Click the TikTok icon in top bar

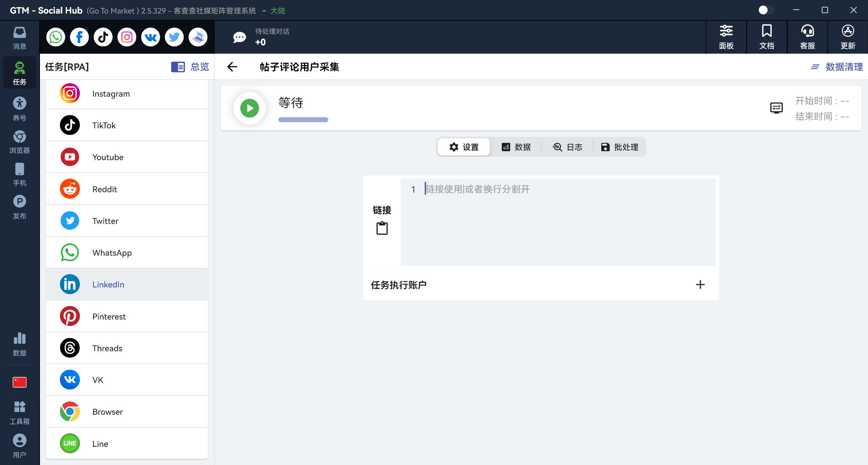103,37
